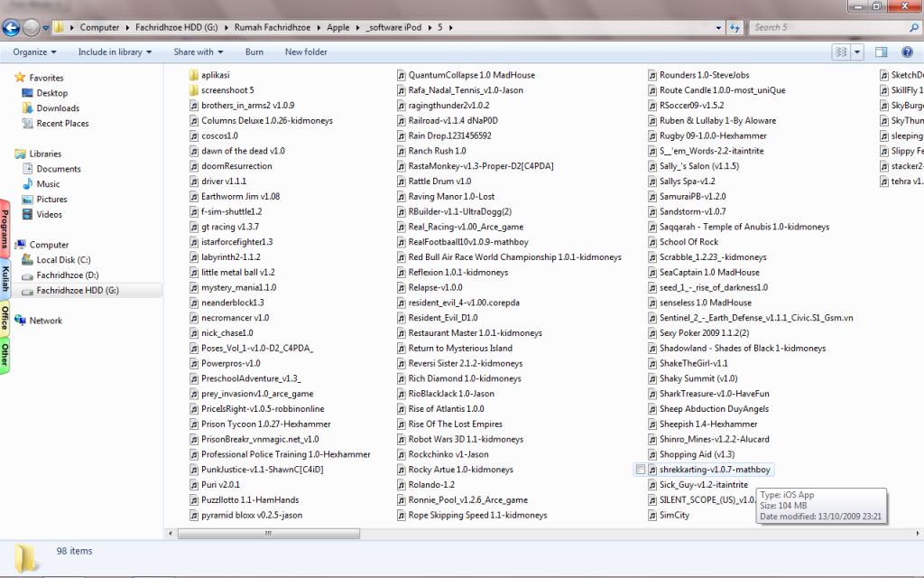Open the Organize dropdown menu
This screenshot has height=578, width=924.
(35, 51)
